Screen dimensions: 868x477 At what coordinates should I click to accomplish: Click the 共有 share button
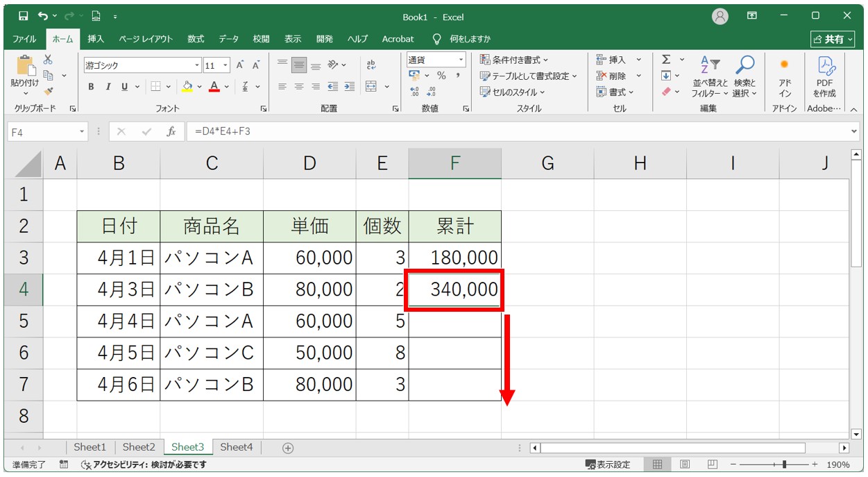(x=832, y=40)
